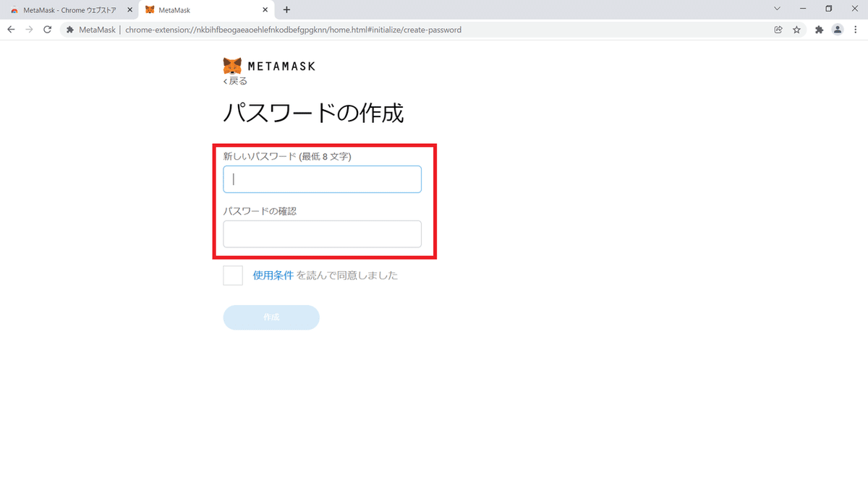Enable the terms of use consent box

point(232,275)
